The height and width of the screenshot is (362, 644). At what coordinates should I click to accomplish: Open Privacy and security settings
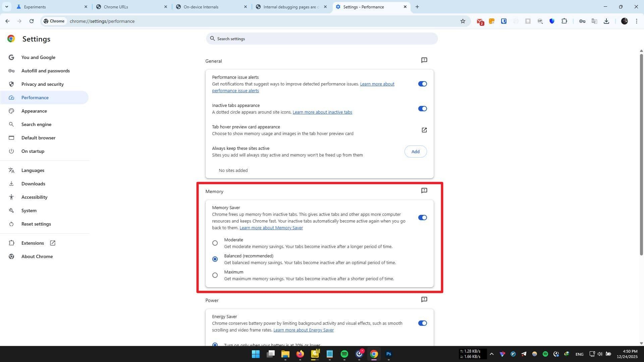pos(42,84)
